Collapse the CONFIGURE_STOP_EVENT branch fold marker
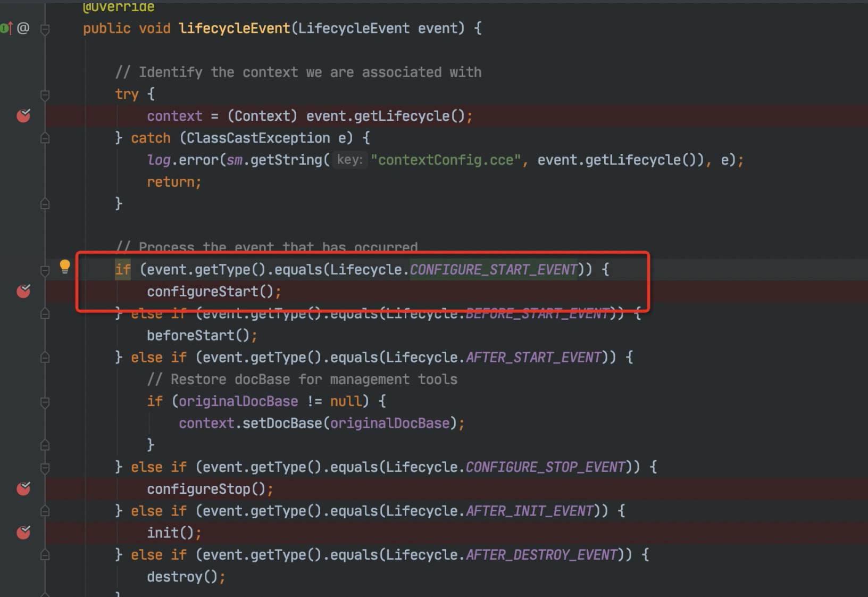This screenshot has height=597, width=868. click(45, 468)
